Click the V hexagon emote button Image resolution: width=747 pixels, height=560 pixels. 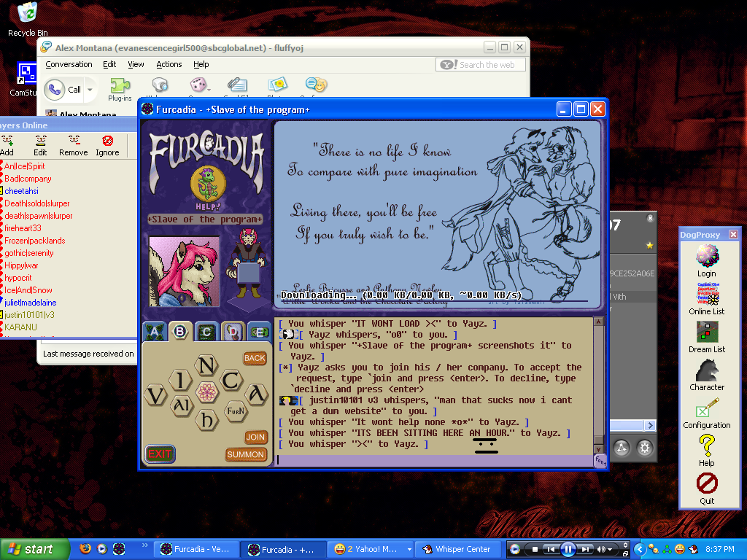tap(156, 395)
